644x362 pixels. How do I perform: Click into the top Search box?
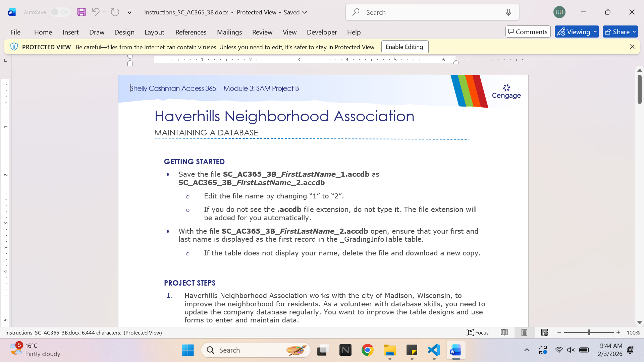[x=432, y=12]
